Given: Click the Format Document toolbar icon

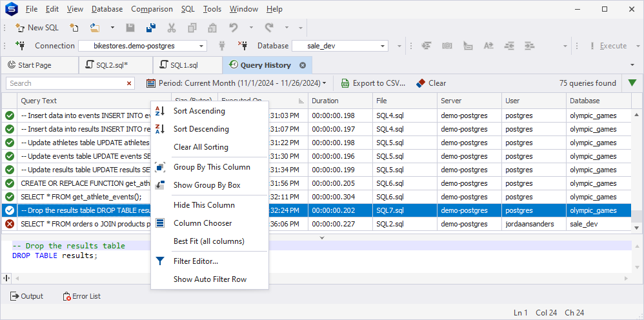Looking at the screenshot, I should pos(426,46).
